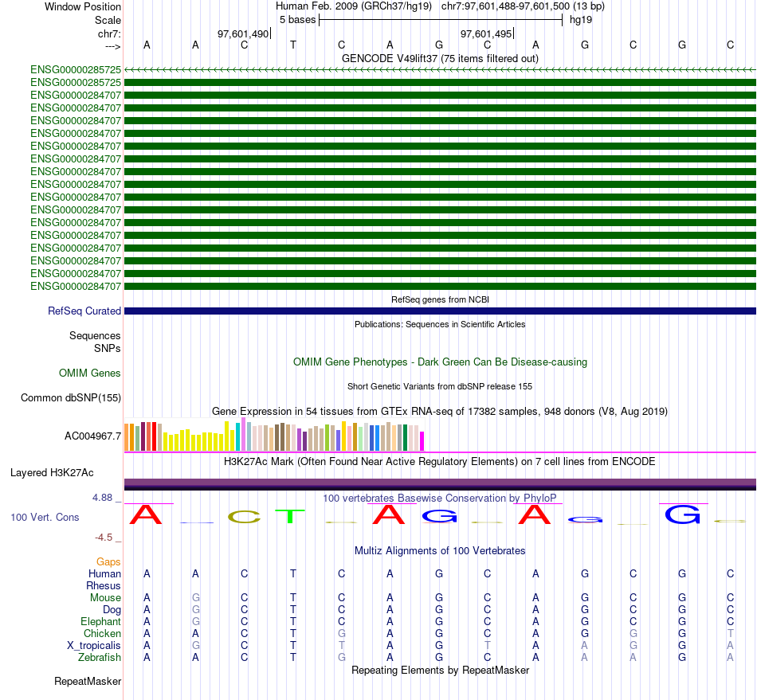This screenshot has width=757, height=700.
Task: Click the Dog species alignment label
Action: [x=112, y=610]
